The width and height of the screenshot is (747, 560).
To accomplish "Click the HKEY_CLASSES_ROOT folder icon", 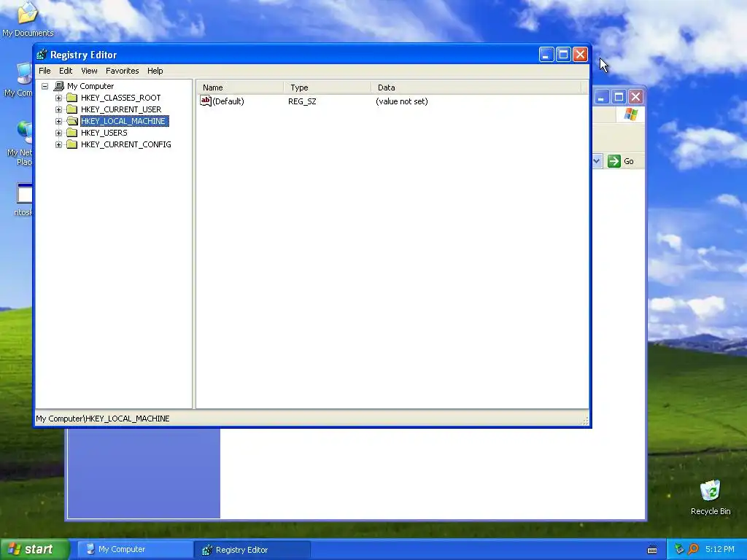I will tap(72, 98).
